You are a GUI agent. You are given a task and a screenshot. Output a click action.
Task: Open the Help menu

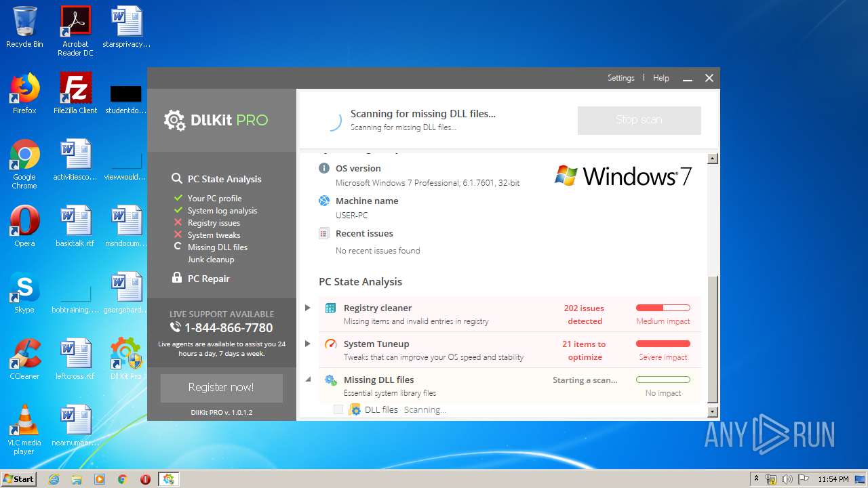tap(661, 78)
